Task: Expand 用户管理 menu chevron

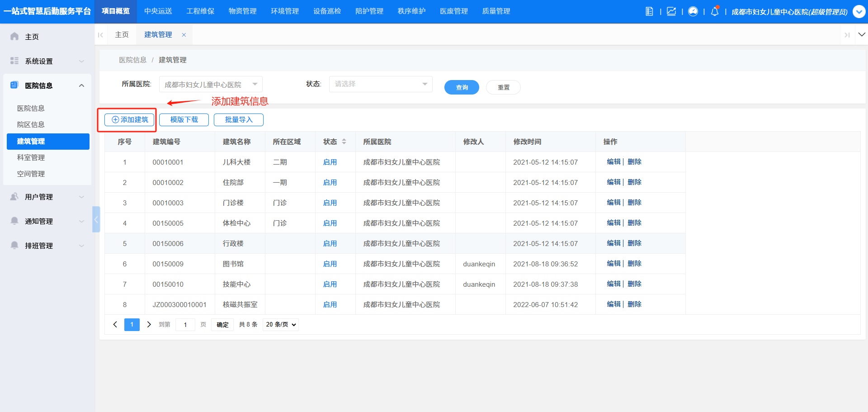Action: [82, 197]
